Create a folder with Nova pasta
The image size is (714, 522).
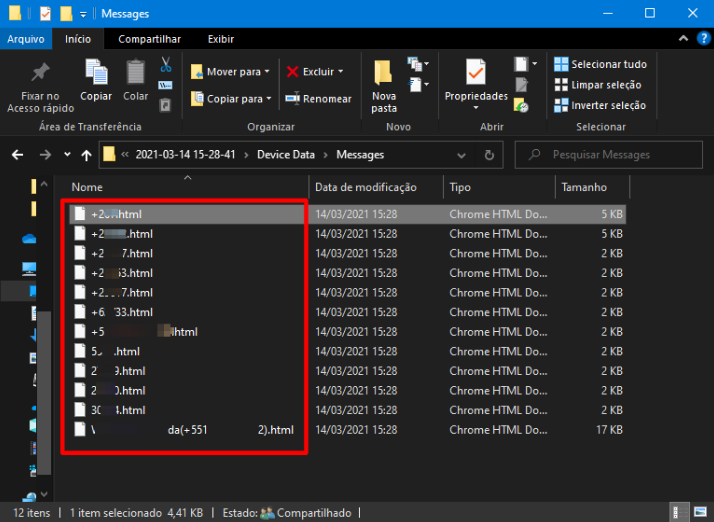pyautogui.click(x=384, y=85)
